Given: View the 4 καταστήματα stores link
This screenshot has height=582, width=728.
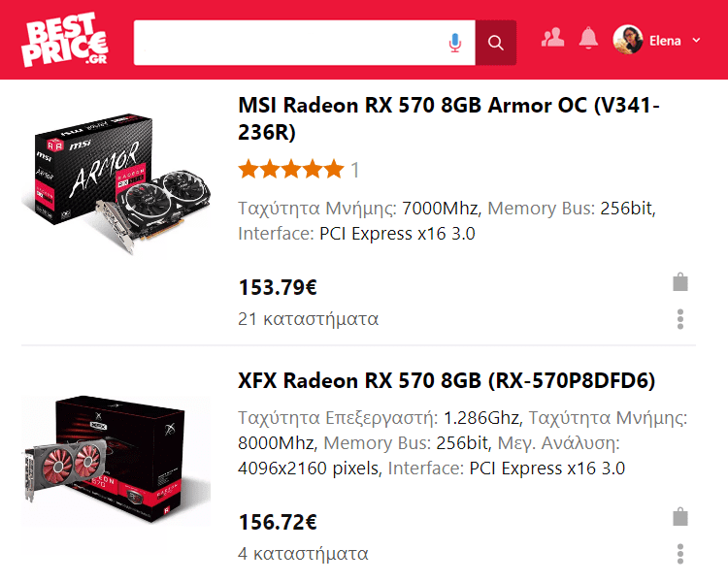Looking at the screenshot, I should click(303, 553).
